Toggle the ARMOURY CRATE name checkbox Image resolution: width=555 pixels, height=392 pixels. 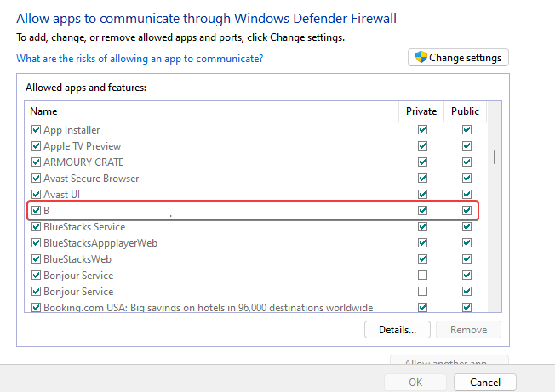click(36, 162)
